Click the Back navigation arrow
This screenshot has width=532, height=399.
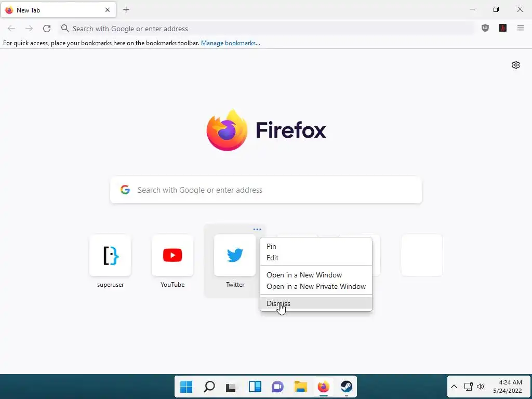pyautogui.click(x=11, y=29)
